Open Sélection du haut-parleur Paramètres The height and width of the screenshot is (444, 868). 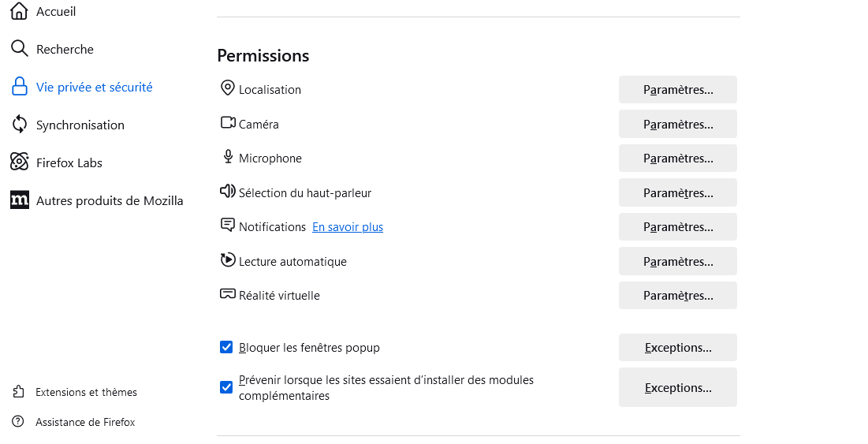(677, 192)
